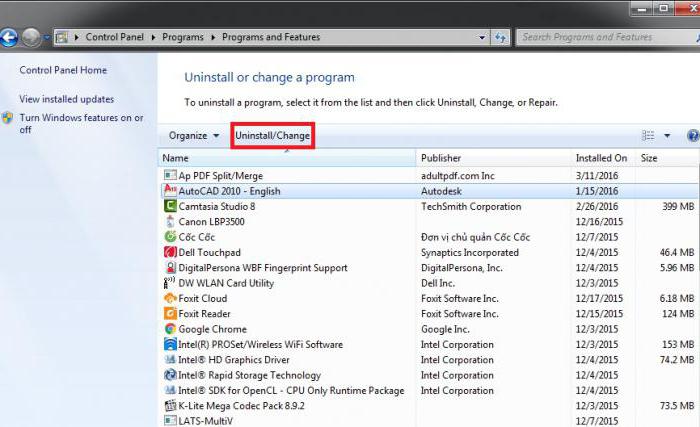Viewport: 700px width, 427px height.
Task: Open Control Panel Home link
Action: click(x=63, y=71)
